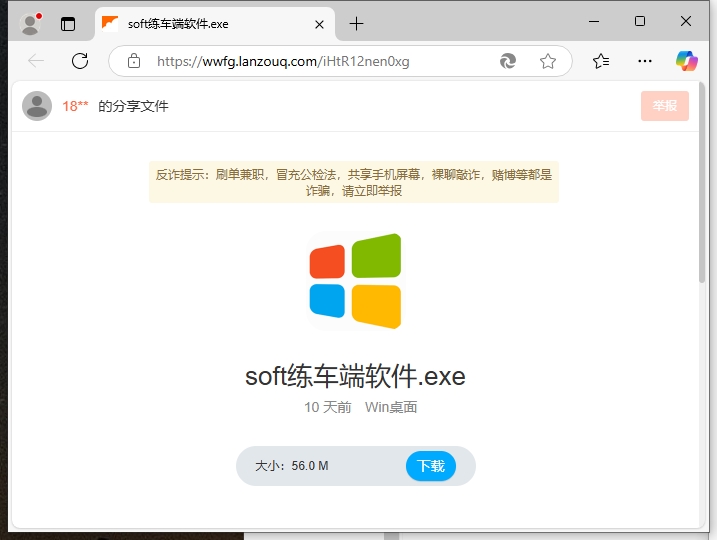Open the Favorites list

coord(601,61)
